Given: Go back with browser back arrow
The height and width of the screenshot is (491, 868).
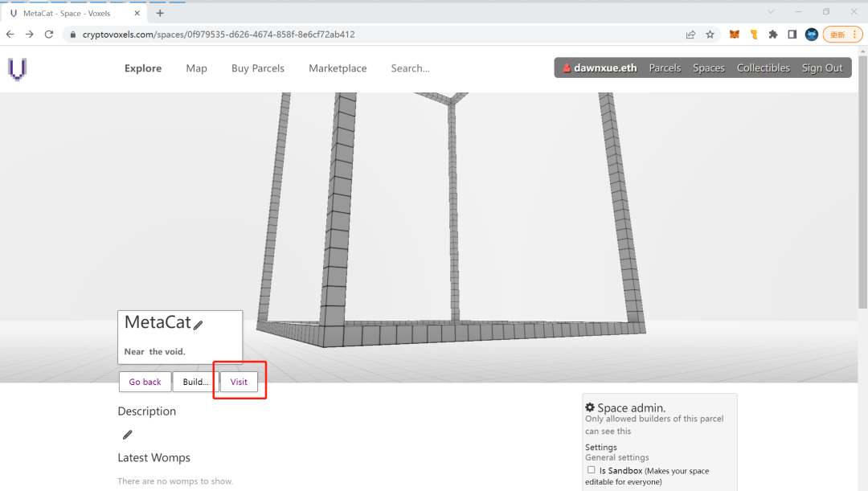Looking at the screenshot, I should 10,35.
